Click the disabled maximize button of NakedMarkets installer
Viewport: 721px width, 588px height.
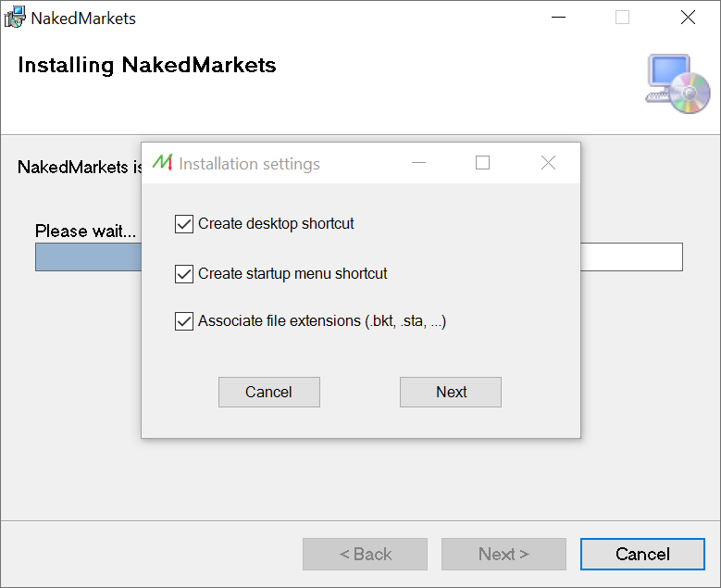coord(622,18)
